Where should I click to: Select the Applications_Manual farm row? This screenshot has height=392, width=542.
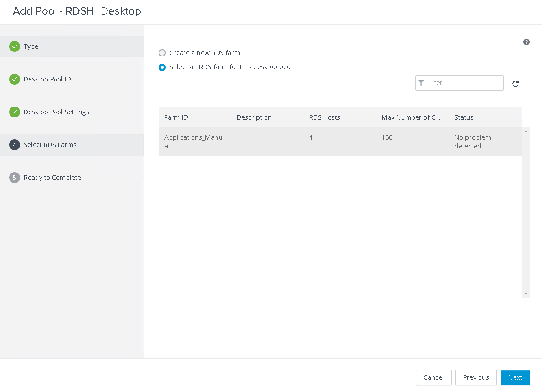pos(340,142)
